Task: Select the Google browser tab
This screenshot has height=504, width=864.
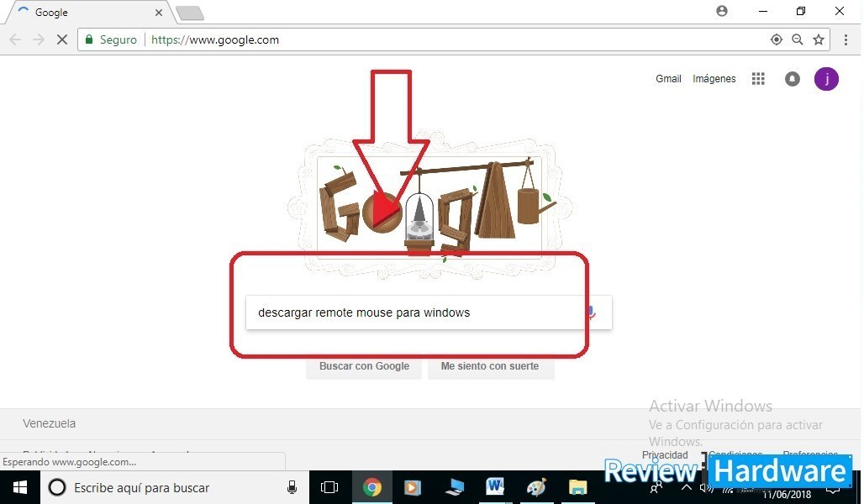Action: pyautogui.click(x=91, y=12)
